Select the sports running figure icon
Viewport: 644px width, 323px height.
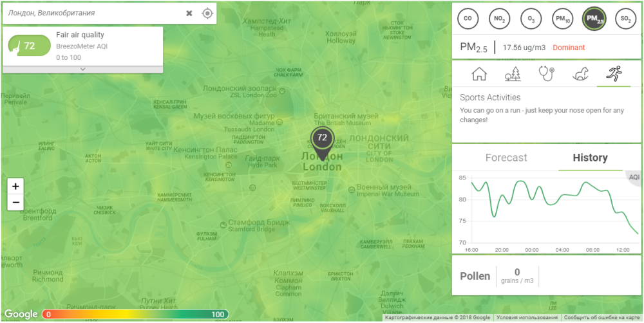pyautogui.click(x=614, y=74)
